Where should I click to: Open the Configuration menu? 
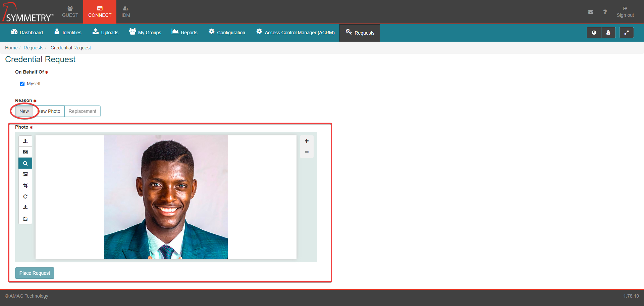[227, 33]
